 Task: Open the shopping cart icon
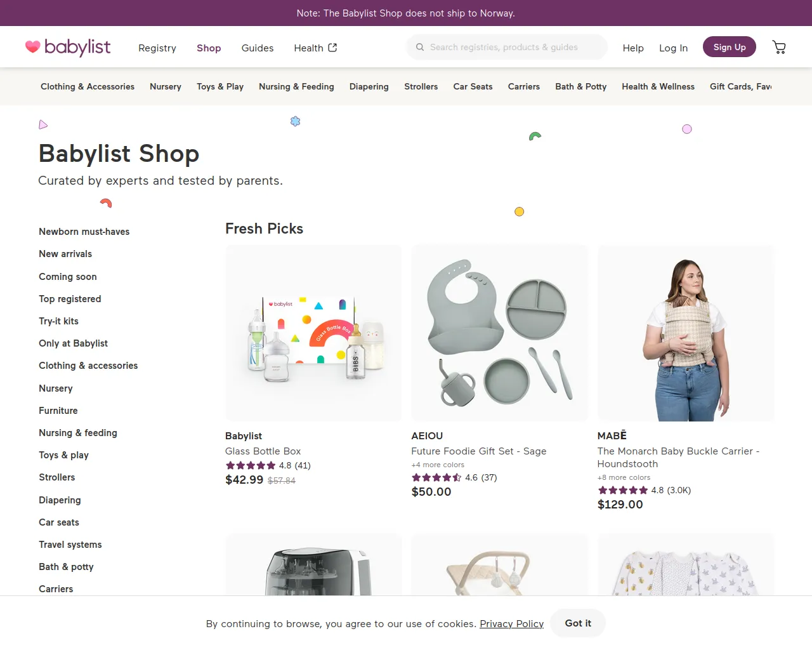point(779,47)
